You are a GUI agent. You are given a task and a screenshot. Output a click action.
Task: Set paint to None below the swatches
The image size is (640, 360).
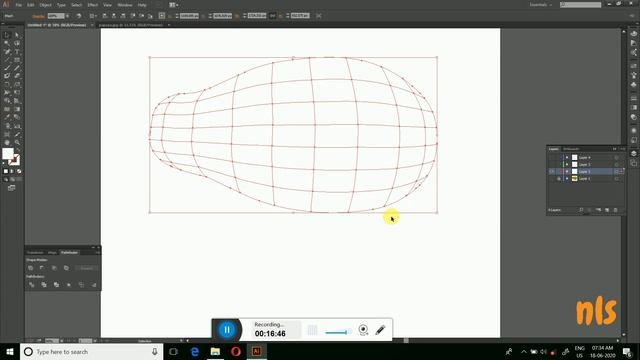click(19, 171)
